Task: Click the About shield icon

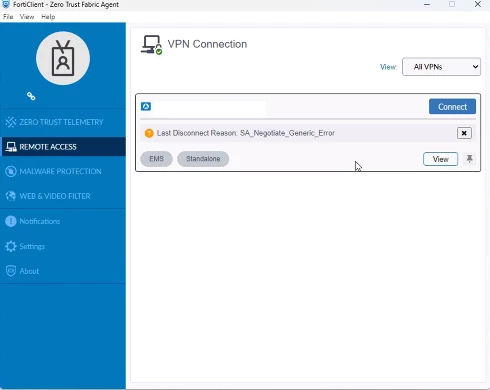Action: click(x=11, y=271)
